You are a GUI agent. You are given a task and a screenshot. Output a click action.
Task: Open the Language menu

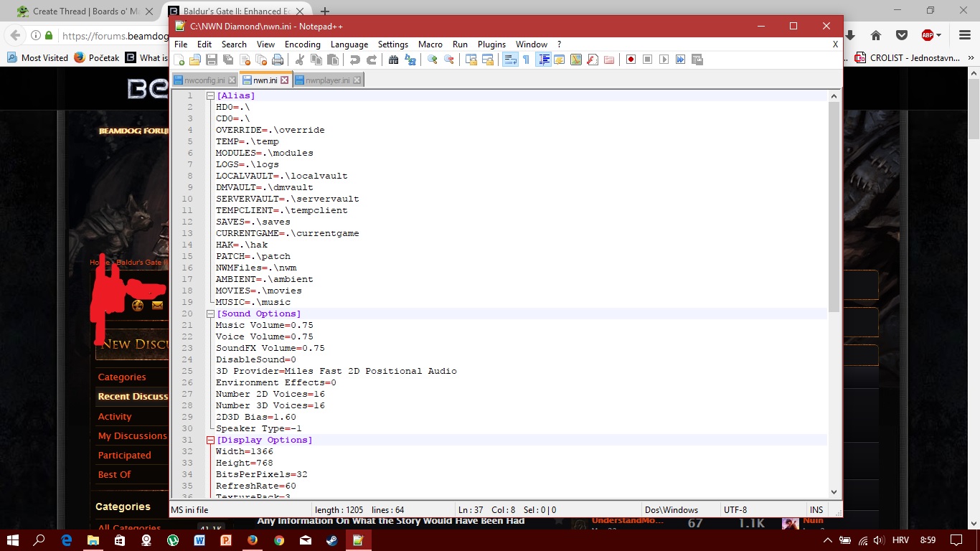tap(349, 44)
